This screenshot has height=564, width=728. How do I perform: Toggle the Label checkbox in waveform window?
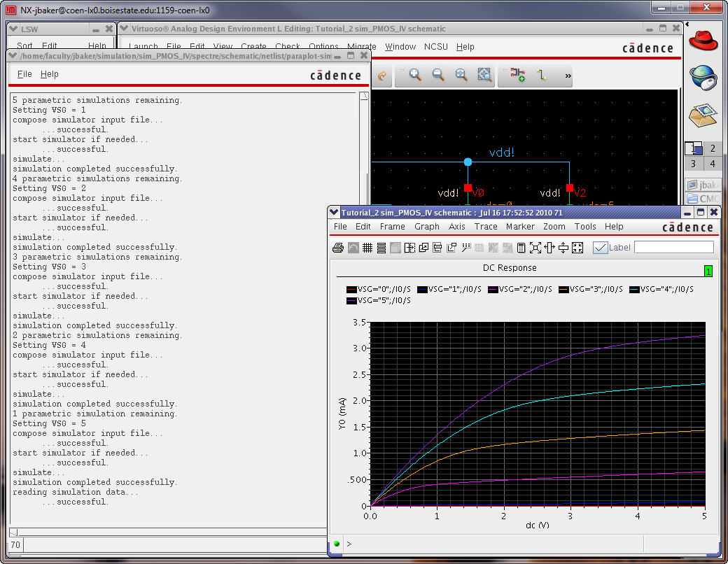(x=600, y=248)
